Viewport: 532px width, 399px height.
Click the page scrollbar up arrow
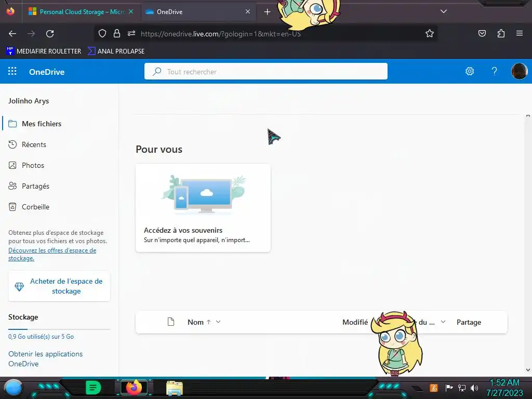click(528, 116)
